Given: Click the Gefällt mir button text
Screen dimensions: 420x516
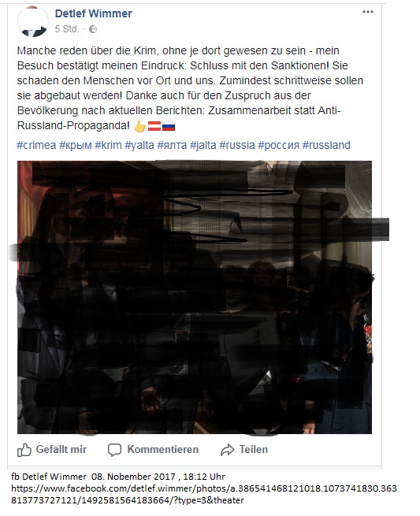Looking at the screenshot, I should click(61, 450).
